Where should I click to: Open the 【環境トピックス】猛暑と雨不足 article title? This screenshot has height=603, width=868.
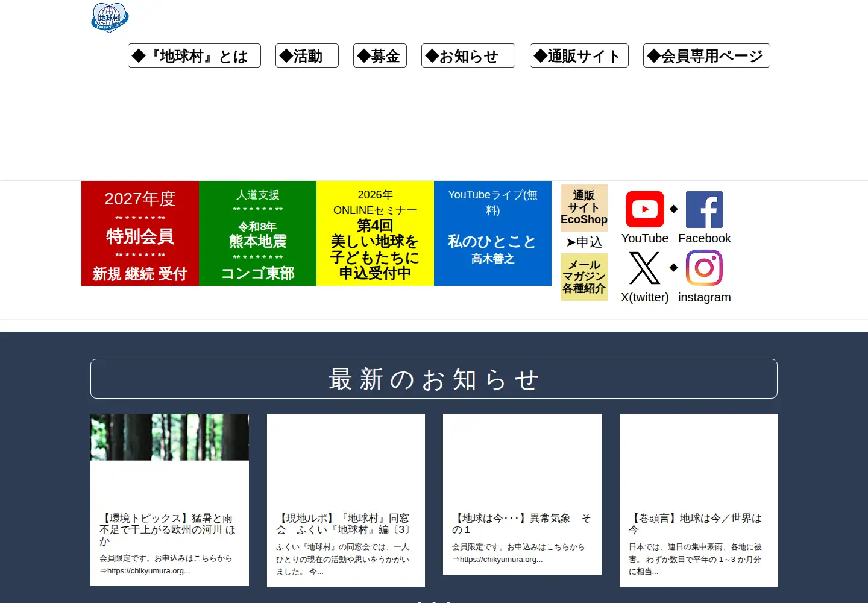click(x=168, y=529)
